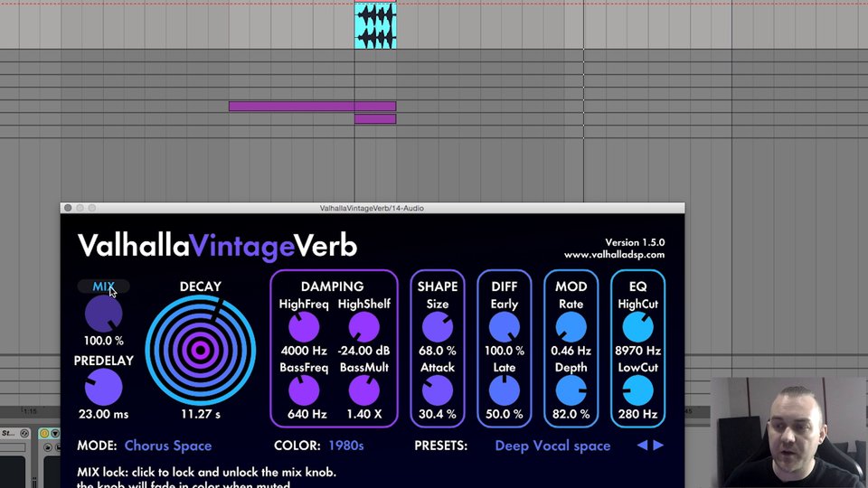Click the 280 Hz LowCut value
Screen dimensions: 868x488
(637, 415)
